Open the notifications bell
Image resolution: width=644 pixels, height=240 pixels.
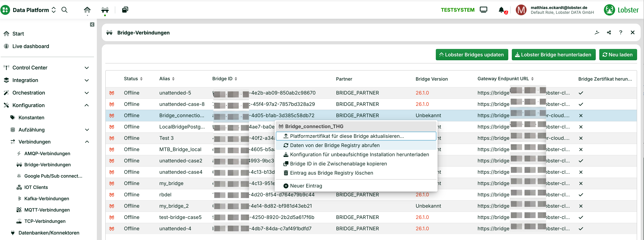502,10
